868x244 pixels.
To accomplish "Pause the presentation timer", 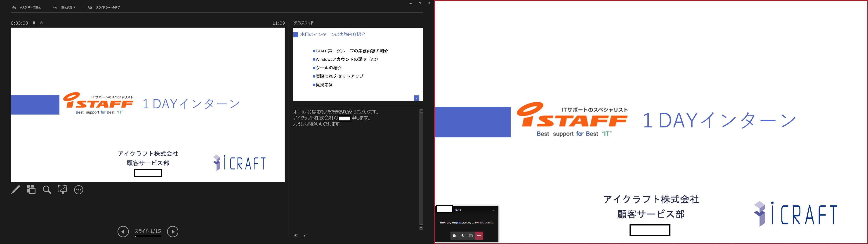I will pyautogui.click(x=34, y=23).
